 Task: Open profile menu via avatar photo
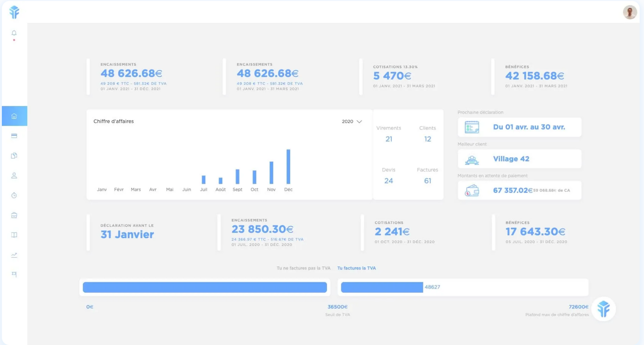(x=630, y=12)
